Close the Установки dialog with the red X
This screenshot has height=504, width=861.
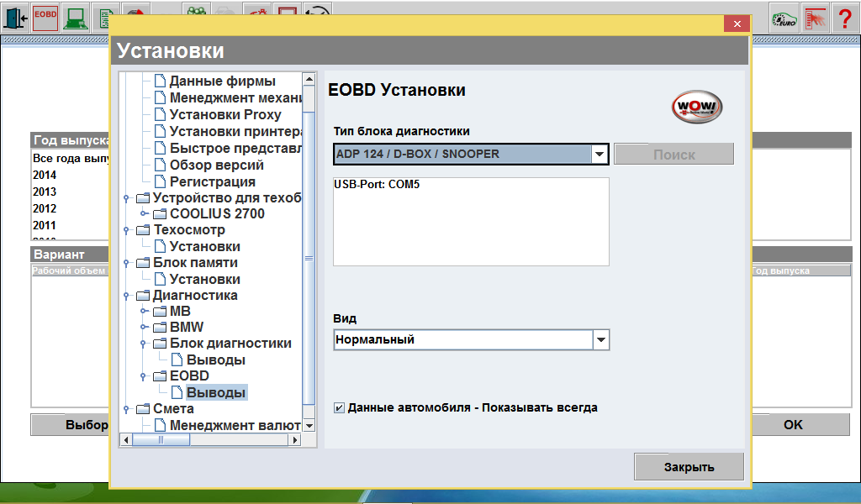click(x=737, y=24)
